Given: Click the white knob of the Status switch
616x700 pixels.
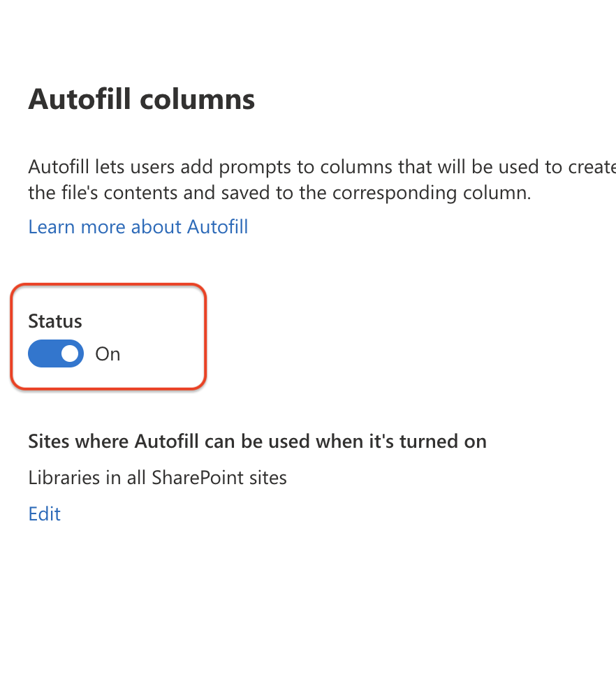Looking at the screenshot, I should (70, 353).
